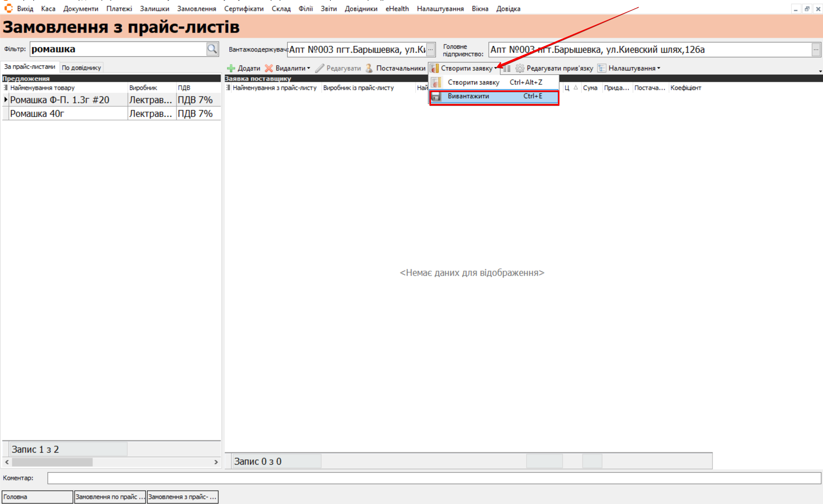The image size is (823, 504).
Task: Select Створити заявку menu entry with Ctrl+Alt+Z
Action: pyautogui.click(x=473, y=82)
